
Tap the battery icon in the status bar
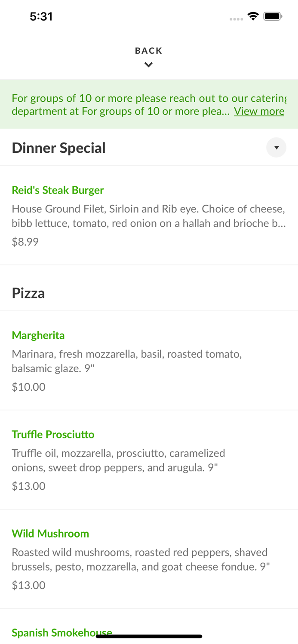click(x=273, y=15)
